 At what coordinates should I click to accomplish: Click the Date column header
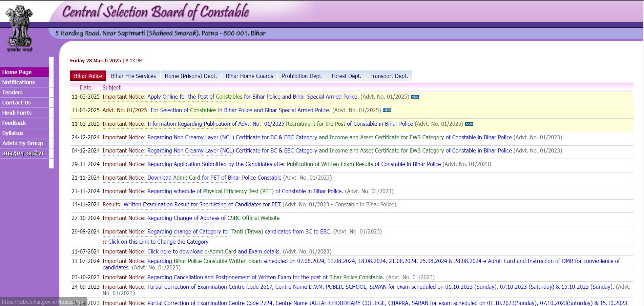(x=85, y=87)
